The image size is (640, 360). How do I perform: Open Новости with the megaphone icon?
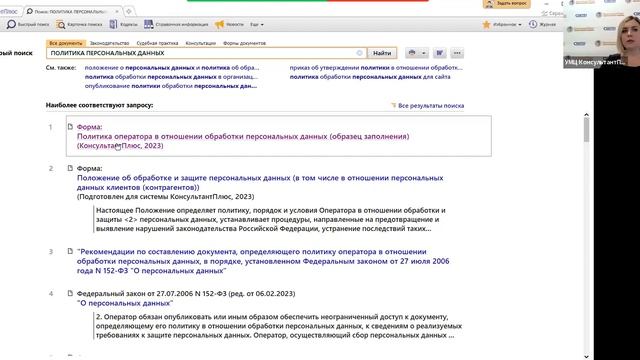click(x=229, y=24)
